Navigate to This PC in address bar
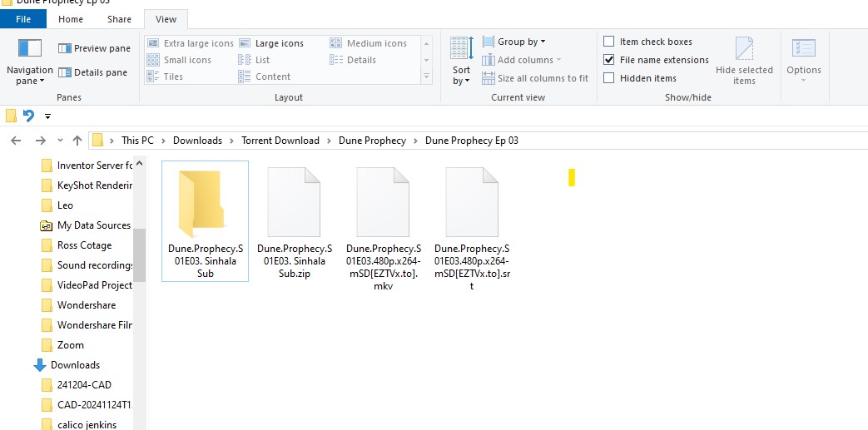 tap(138, 141)
